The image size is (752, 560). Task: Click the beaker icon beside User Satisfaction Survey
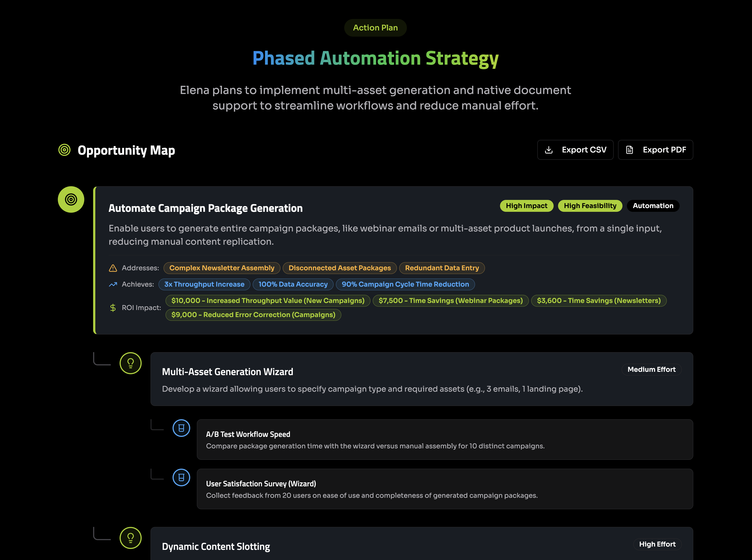click(181, 477)
